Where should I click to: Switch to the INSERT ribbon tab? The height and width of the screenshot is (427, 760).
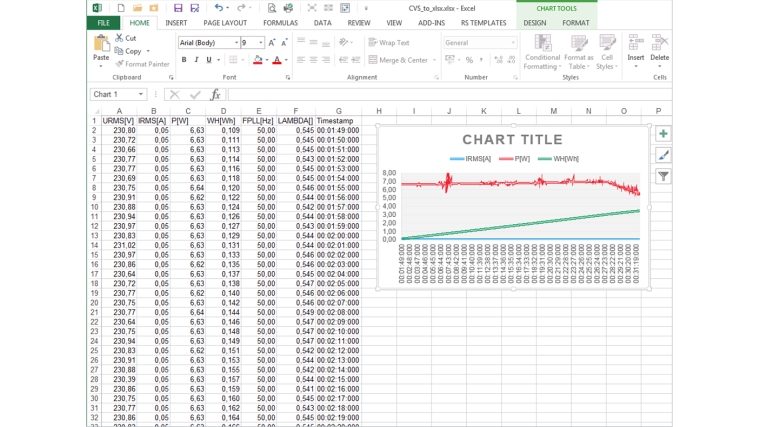(176, 23)
